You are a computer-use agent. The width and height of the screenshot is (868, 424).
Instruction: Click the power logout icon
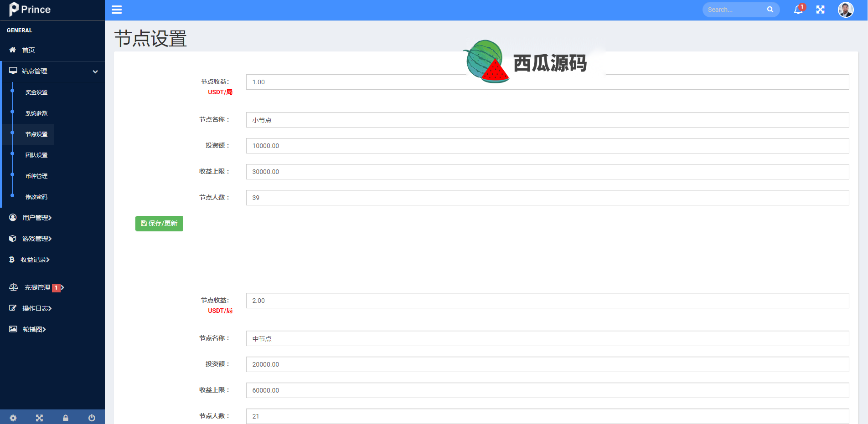[x=92, y=418]
